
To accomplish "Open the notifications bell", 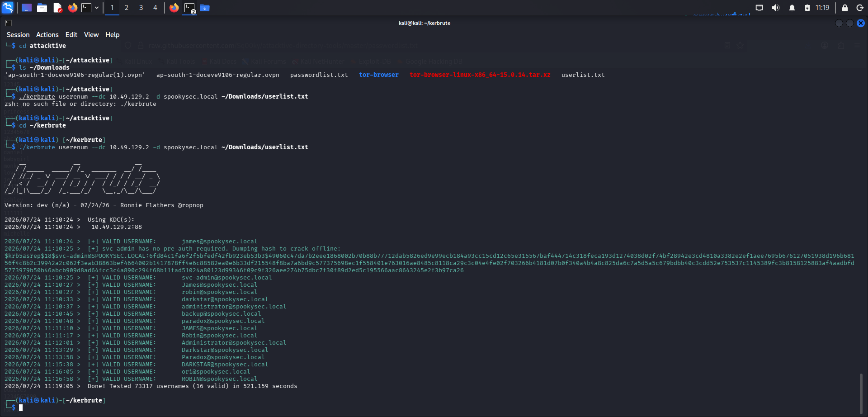I will [792, 8].
